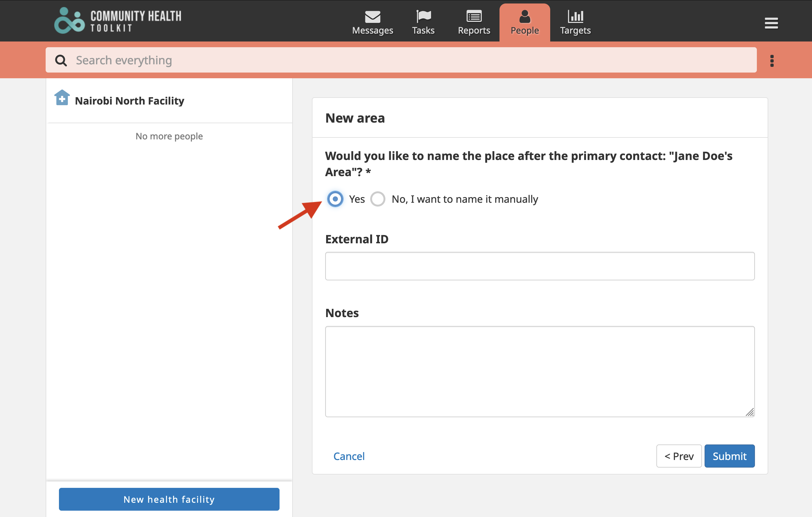Open the Tasks flag icon

[423, 16]
